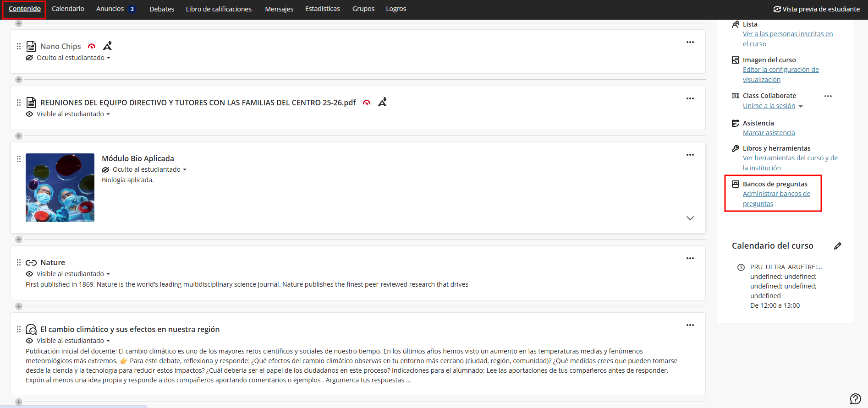
Task: Click the Marcar asistencia link
Action: tap(769, 133)
